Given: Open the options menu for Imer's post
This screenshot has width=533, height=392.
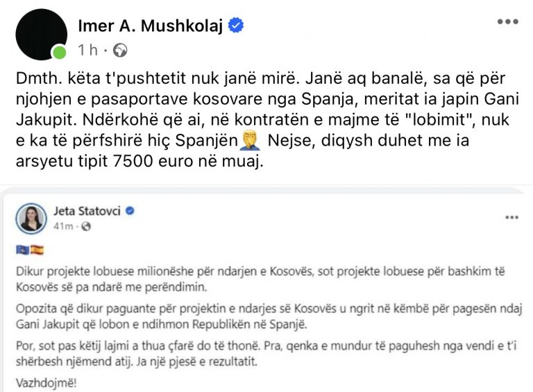Looking at the screenshot, I should (507, 22).
